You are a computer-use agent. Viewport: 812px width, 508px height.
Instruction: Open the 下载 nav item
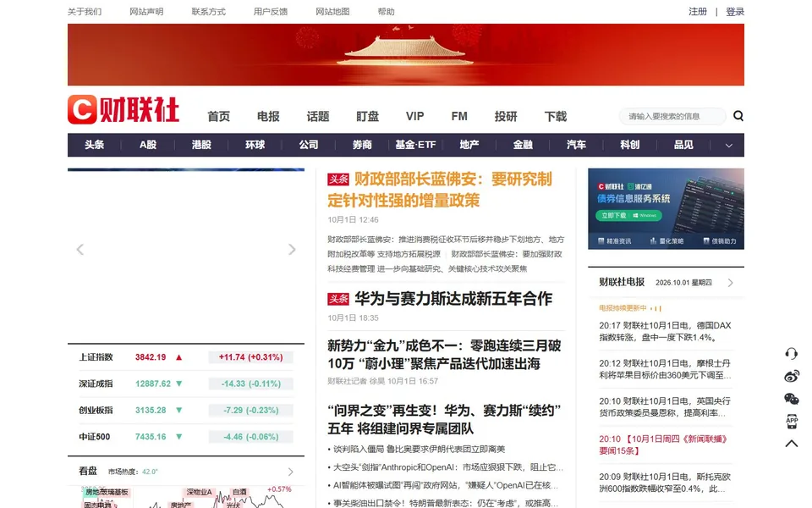[556, 117]
